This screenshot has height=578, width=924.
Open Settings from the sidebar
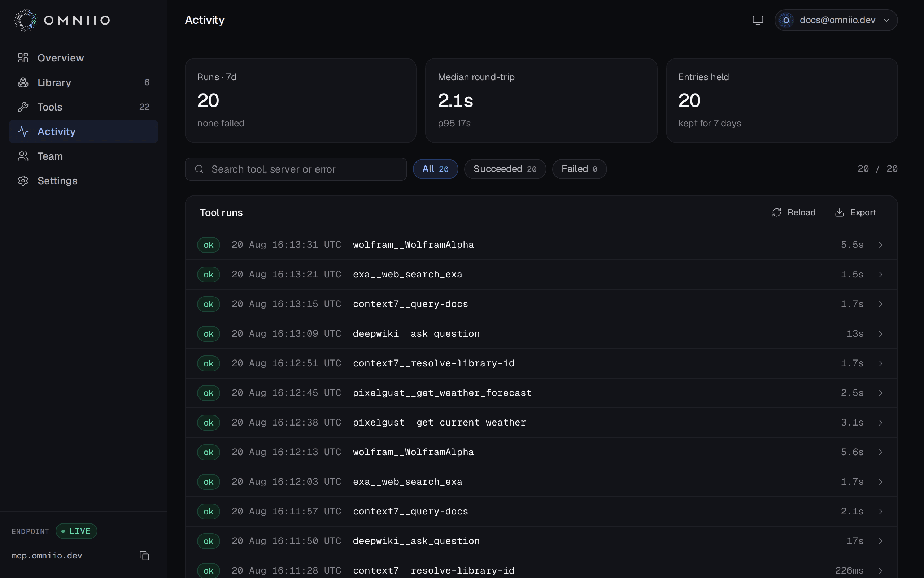pos(83,180)
